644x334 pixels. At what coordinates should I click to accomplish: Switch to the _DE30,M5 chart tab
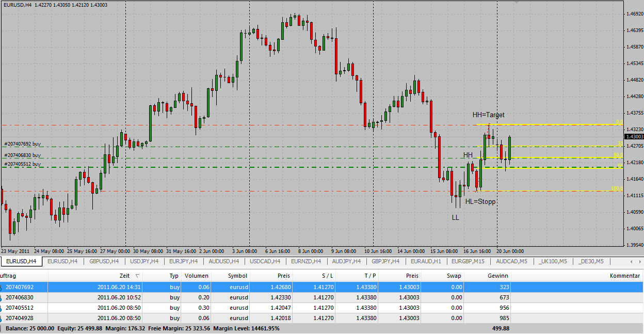pos(591,261)
